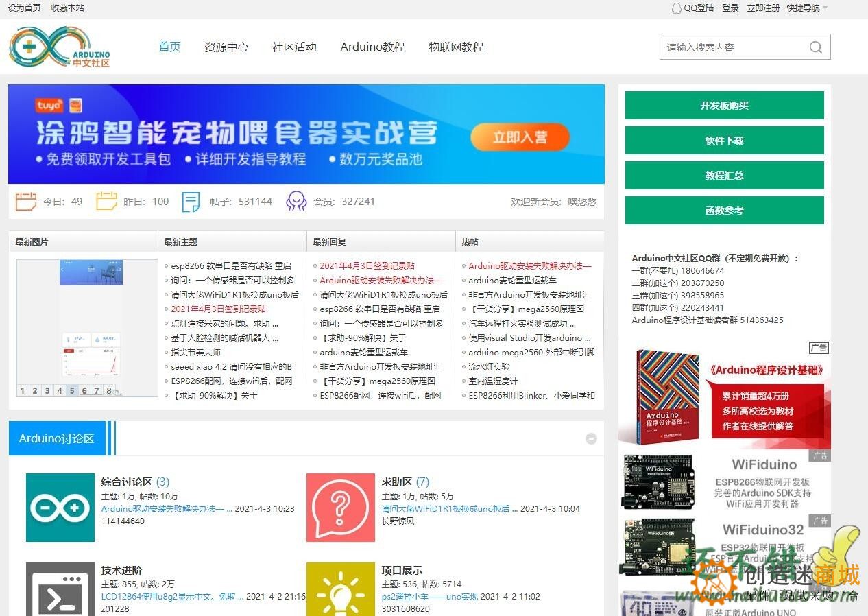Click the 今日 calendar icon

pos(26,202)
